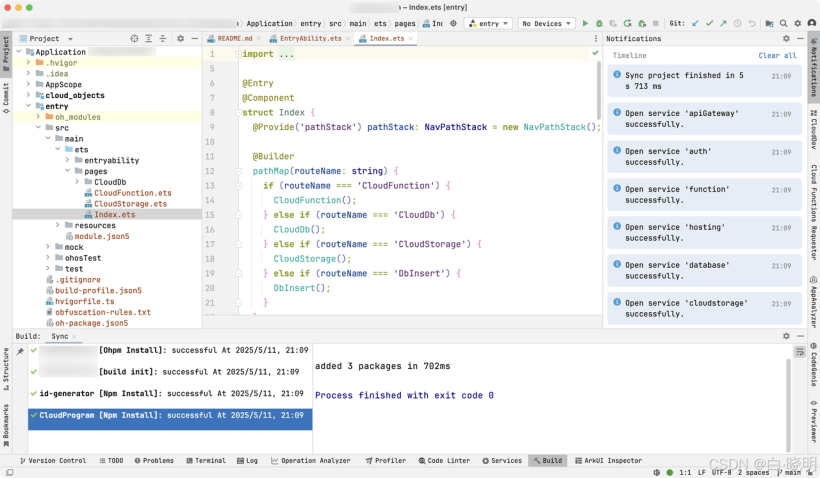Image resolution: width=820 pixels, height=478 pixels.
Task: Fold the pathMap function block
Action: 238,171
